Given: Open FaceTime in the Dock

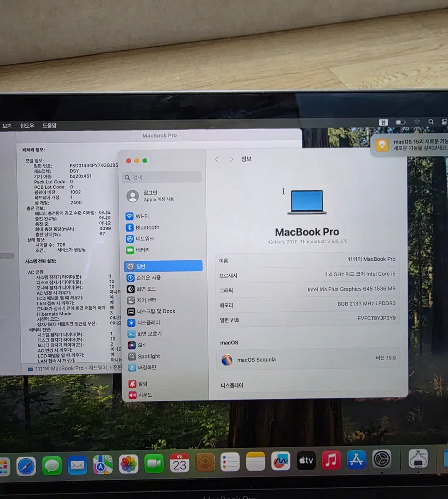Looking at the screenshot, I should click(x=154, y=464).
